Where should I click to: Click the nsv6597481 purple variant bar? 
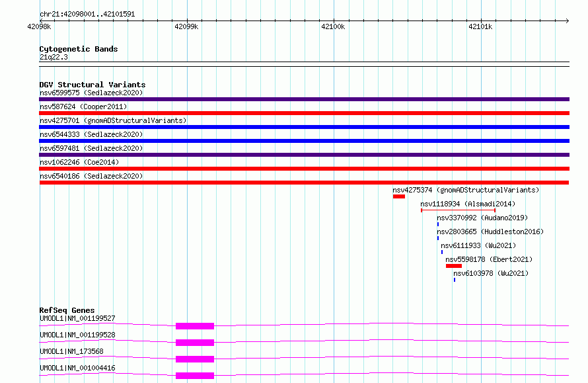pos(304,155)
